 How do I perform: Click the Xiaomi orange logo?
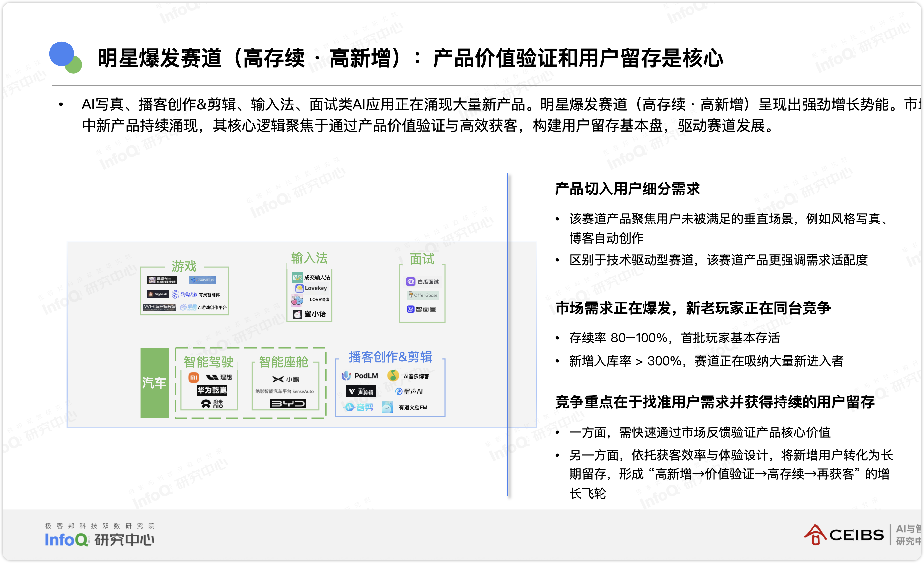(194, 377)
